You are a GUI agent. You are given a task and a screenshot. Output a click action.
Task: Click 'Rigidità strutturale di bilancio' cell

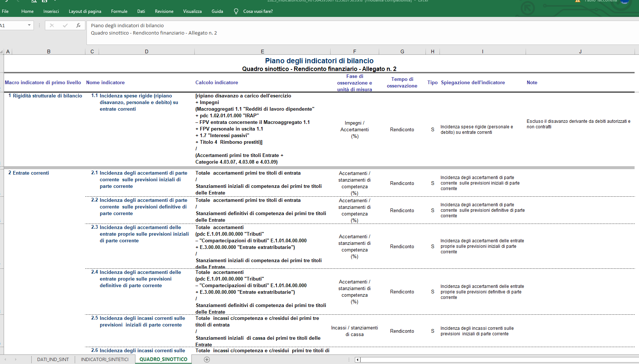(x=47, y=96)
